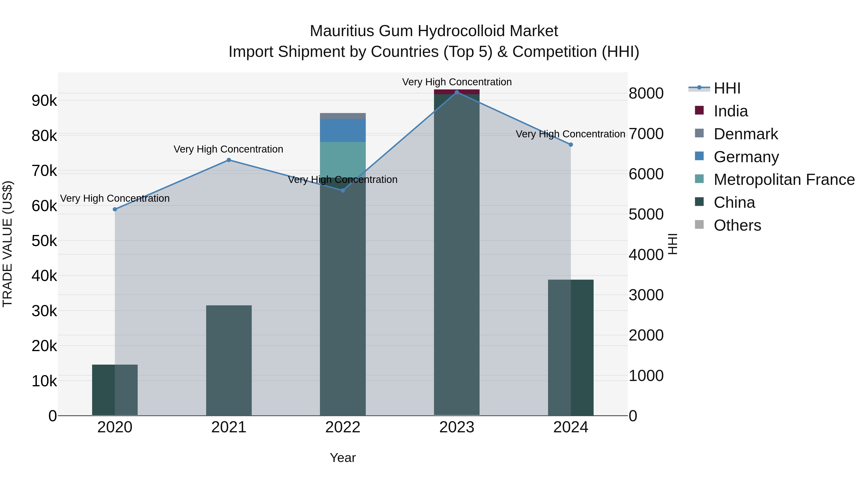
Task: Toggle the Germany legend entry
Action: tap(737, 157)
